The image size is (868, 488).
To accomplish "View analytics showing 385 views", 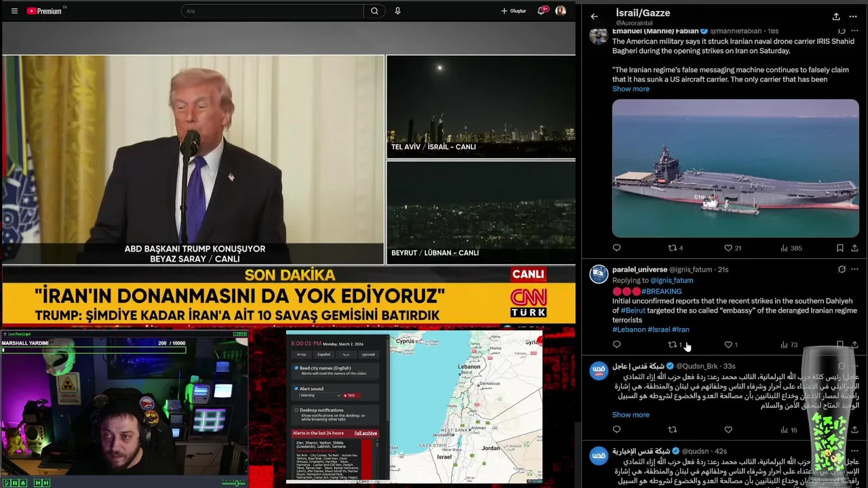I will click(791, 248).
